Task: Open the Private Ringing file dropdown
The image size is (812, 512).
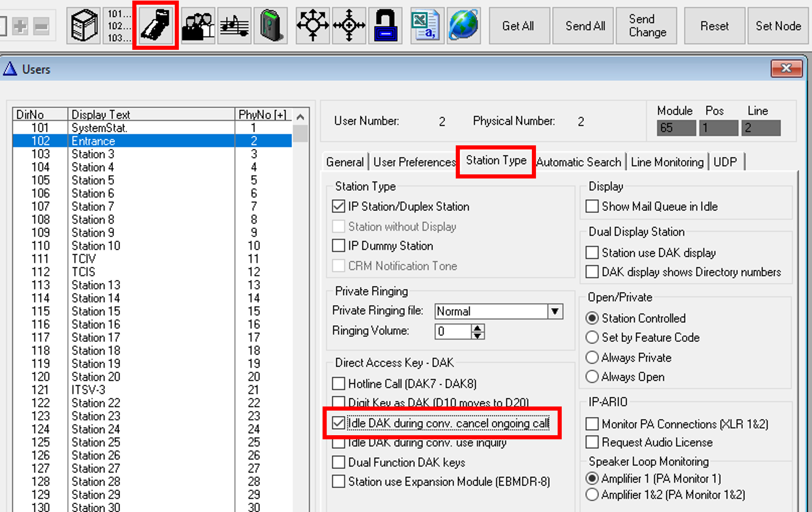Action: [x=555, y=311]
